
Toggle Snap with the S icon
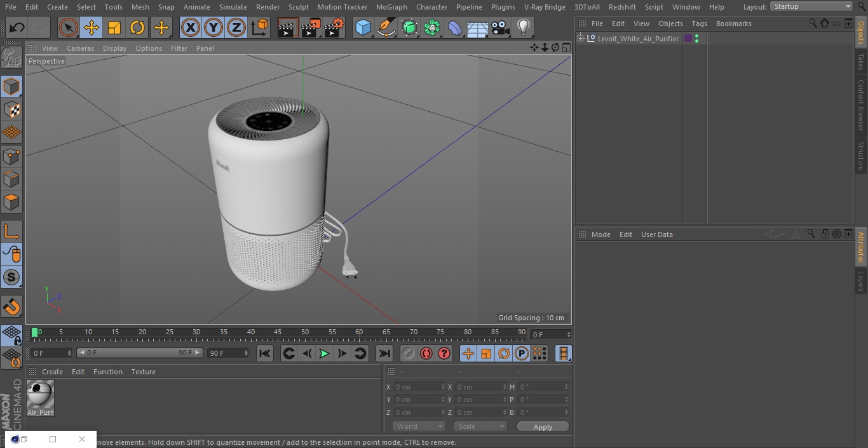(x=11, y=277)
